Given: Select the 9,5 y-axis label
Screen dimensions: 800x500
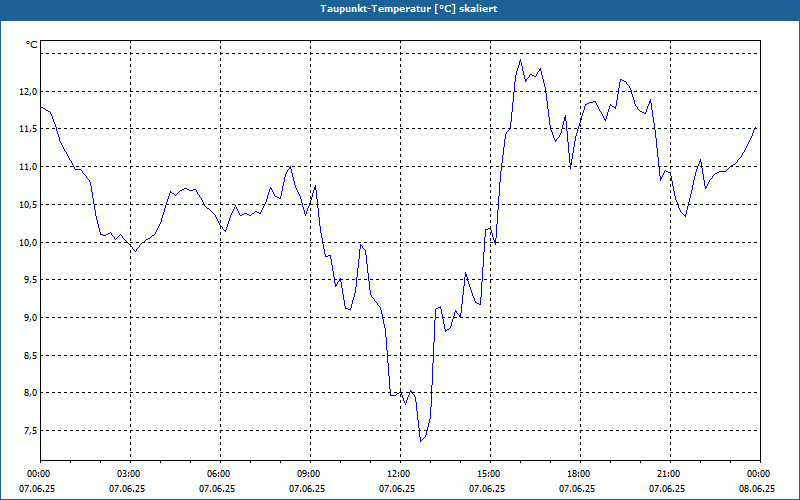Looking at the screenshot, I should point(29,280).
